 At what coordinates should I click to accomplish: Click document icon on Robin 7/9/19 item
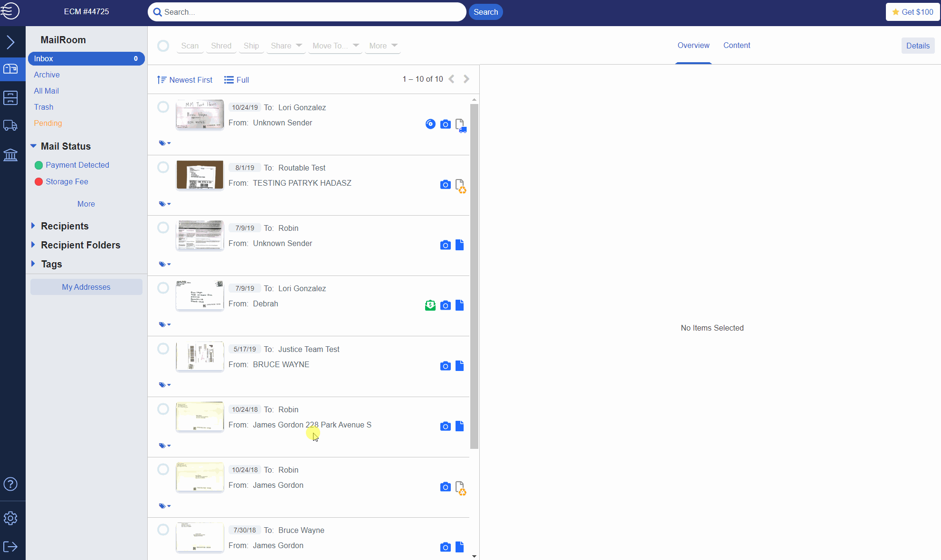(x=459, y=245)
